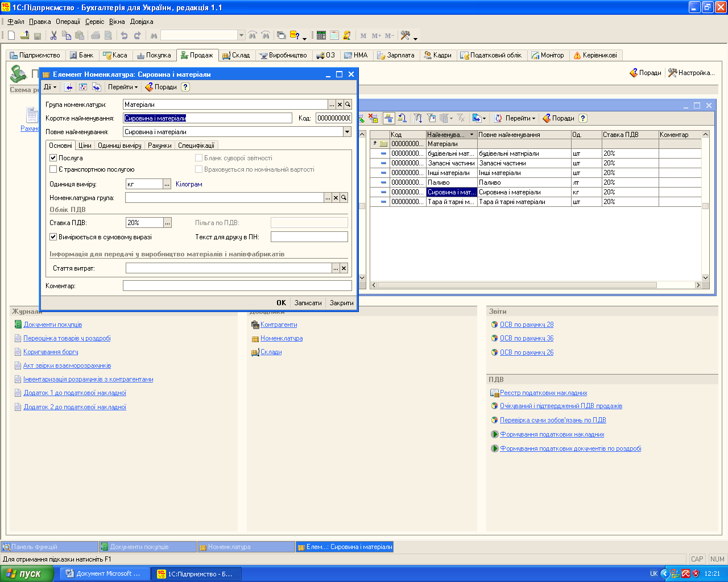Open the Дії dropdown menu in dialog
Screen dimensions: 728x582
(51, 87)
